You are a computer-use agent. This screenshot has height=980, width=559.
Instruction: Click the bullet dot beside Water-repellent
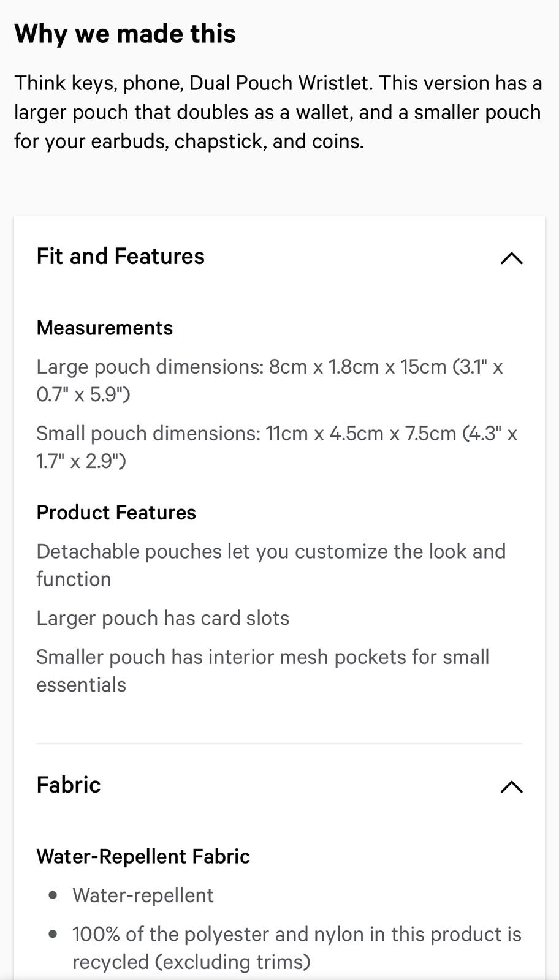[53, 895]
